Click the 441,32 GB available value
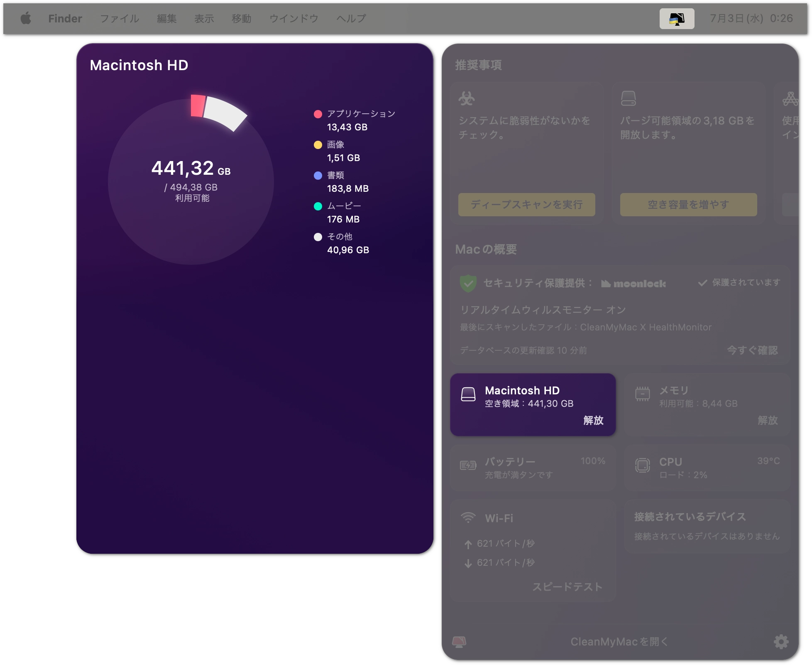This screenshot has width=812, height=665. tap(191, 169)
